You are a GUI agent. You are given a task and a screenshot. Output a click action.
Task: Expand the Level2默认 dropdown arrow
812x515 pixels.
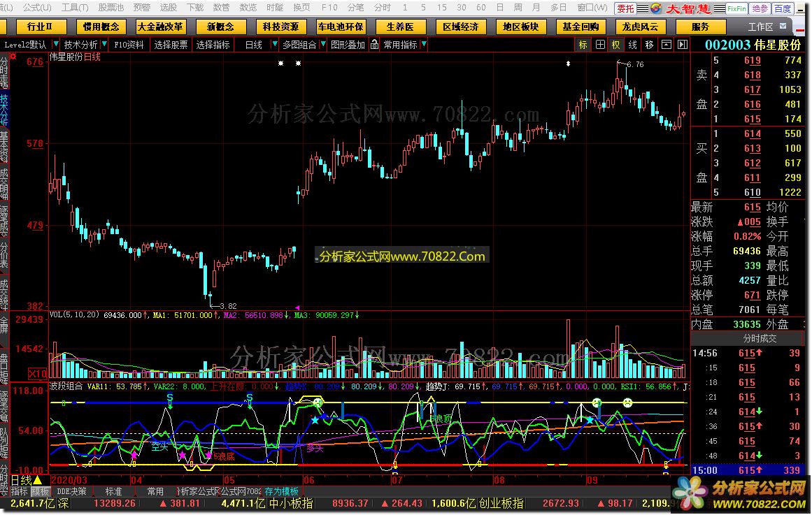55,45
